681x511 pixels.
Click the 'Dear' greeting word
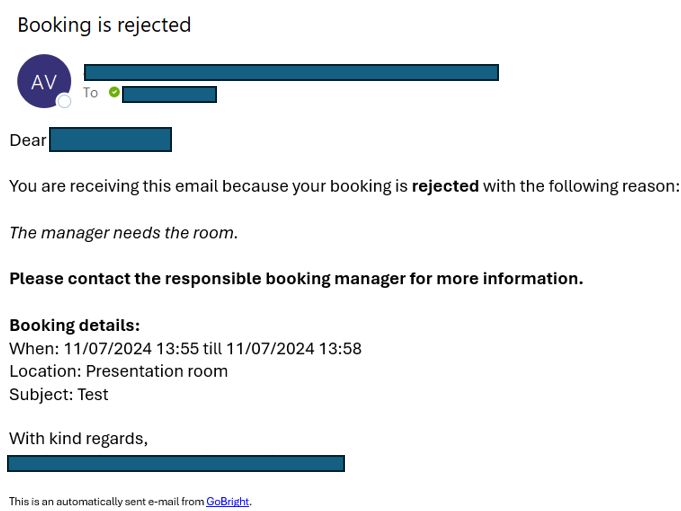click(x=28, y=140)
